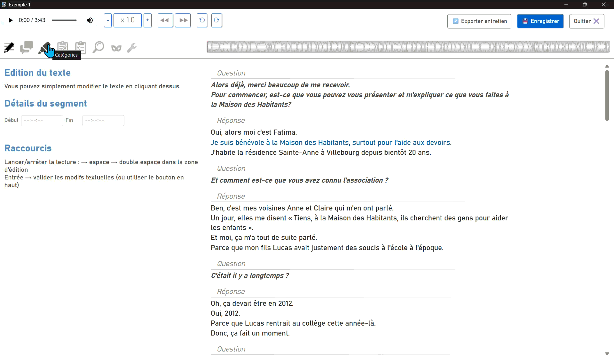
Task: Fast-forward audio with the double-right arrows
Action: pyautogui.click(x=183, y=20)
